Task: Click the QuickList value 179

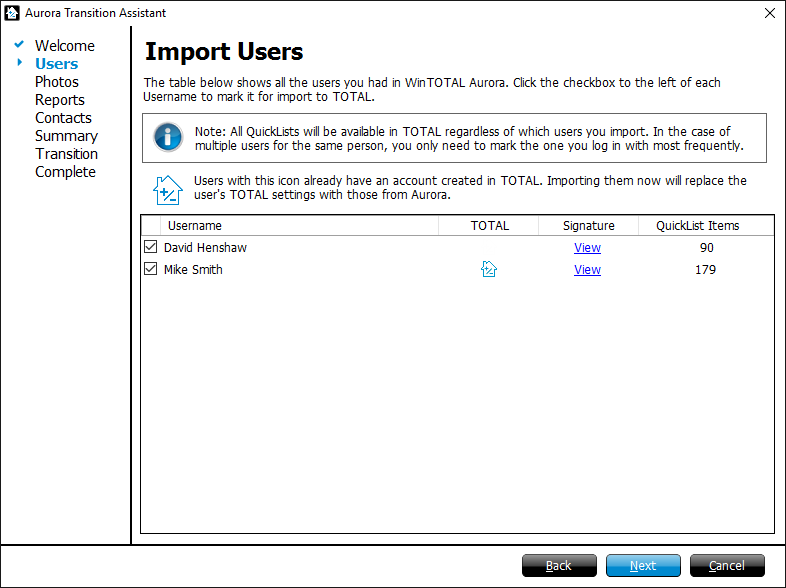Action: [x=705, y=270]
